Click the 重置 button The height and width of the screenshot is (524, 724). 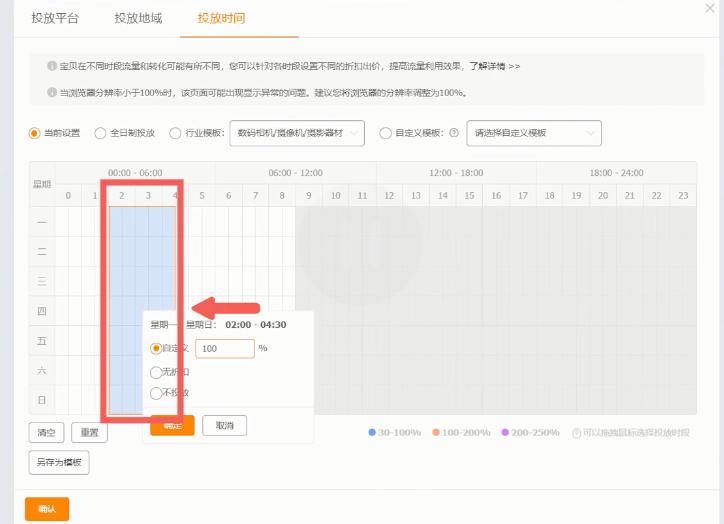(90, 433)
